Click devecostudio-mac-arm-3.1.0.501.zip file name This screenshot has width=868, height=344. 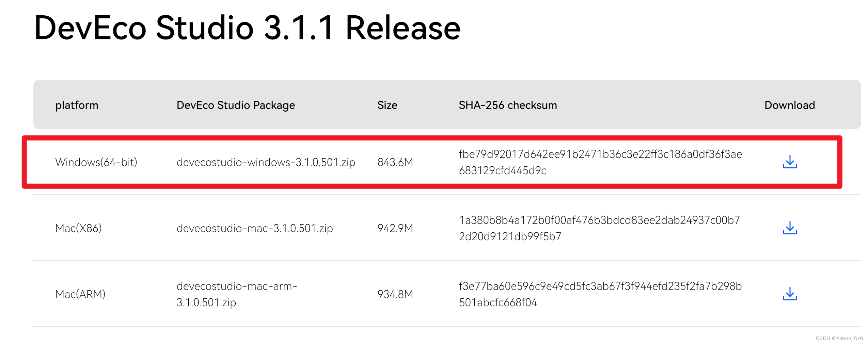[237, 294]
